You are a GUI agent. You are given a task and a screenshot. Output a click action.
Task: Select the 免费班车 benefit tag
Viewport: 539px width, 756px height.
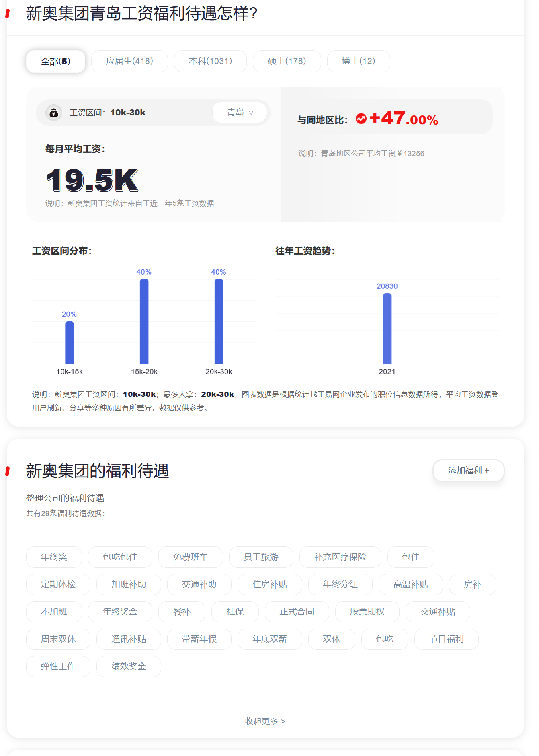(191, 557)
